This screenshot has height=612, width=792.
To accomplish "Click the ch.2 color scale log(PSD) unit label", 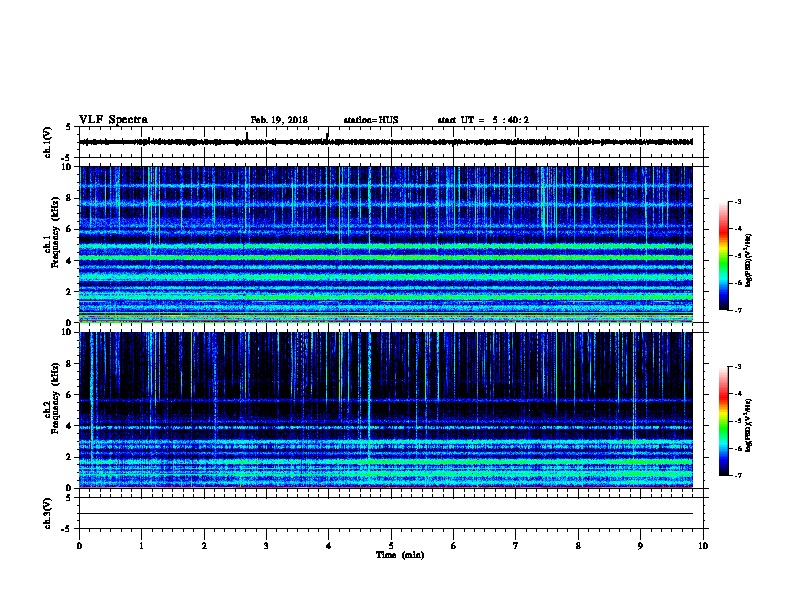I will (x=748, y=425).
